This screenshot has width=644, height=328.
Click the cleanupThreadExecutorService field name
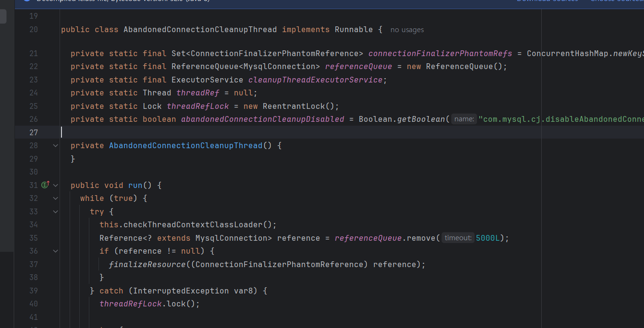pos(316,80)
